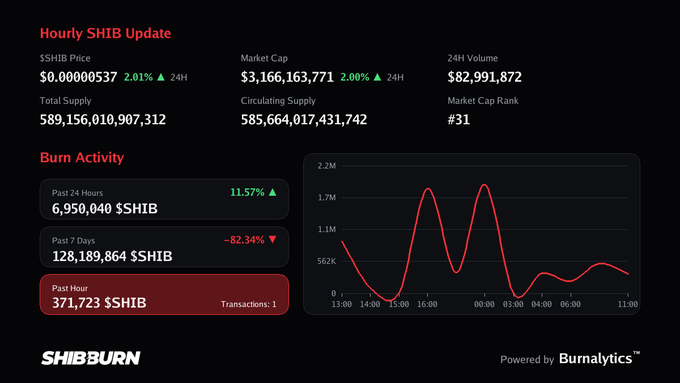Click the 2.00% market cap change
The height and width of the screenshot is (383, 680).
[355, 77]
